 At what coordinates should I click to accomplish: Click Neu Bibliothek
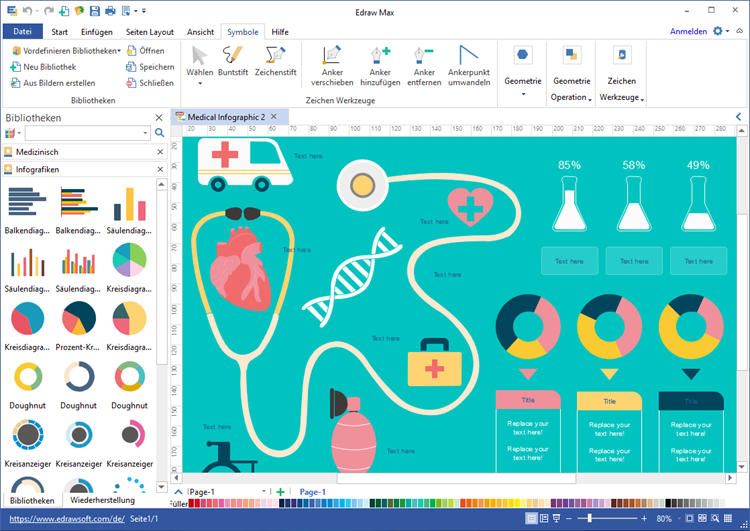point(43,67)
